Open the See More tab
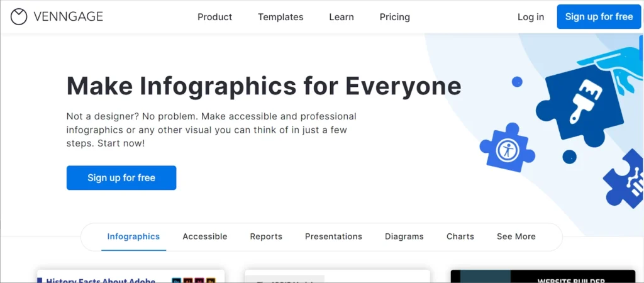The width and height of the screenshot is (644, 283). [x=516, y=236]
